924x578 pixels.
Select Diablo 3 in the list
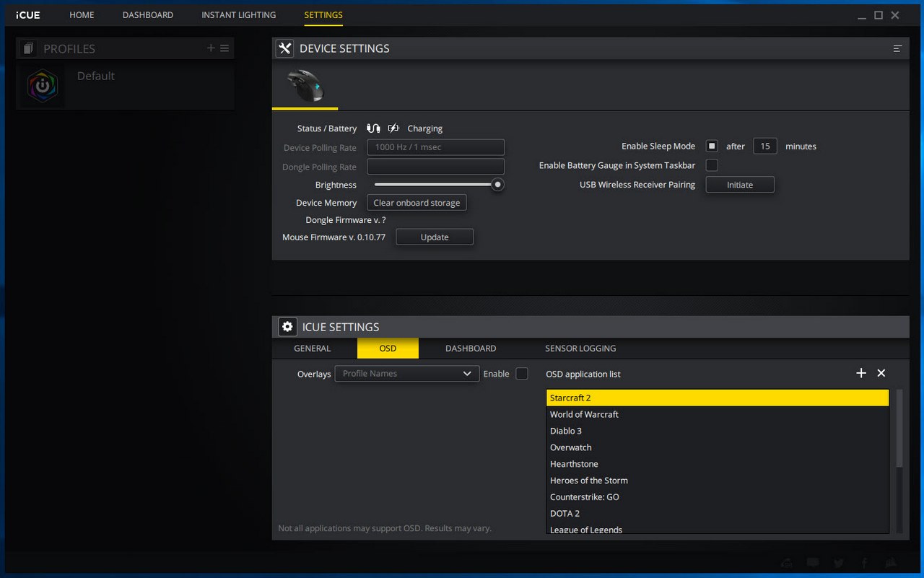(718, 431)
